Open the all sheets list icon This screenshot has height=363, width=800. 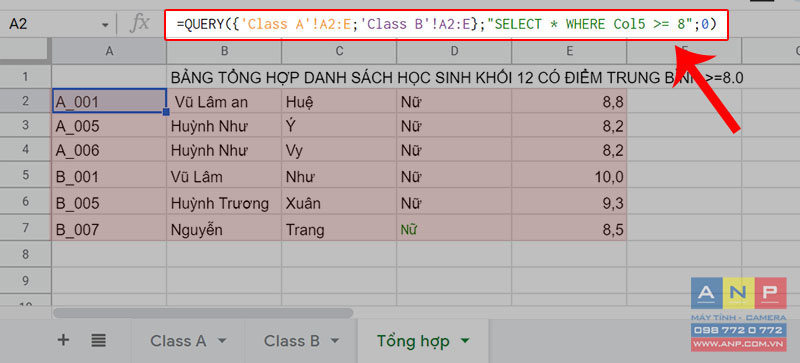[x=98, y=340]
